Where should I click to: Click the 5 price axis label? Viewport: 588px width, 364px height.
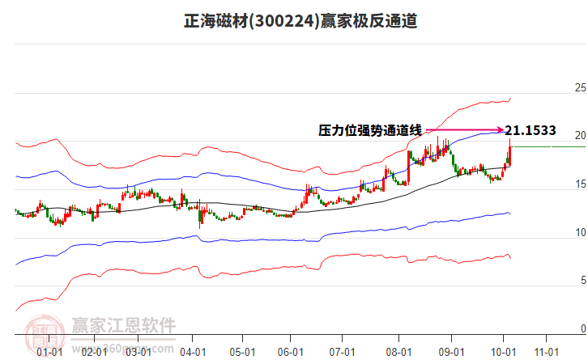click(583, 280)
